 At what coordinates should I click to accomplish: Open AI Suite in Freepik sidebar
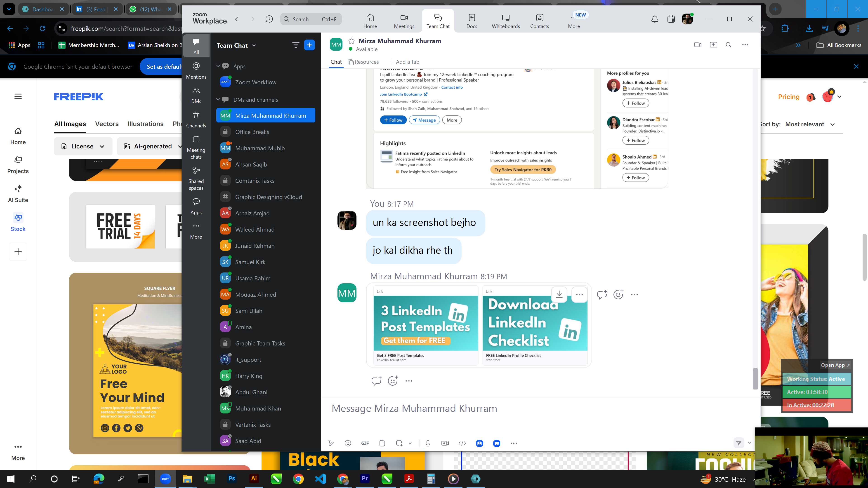pos(18,194)
